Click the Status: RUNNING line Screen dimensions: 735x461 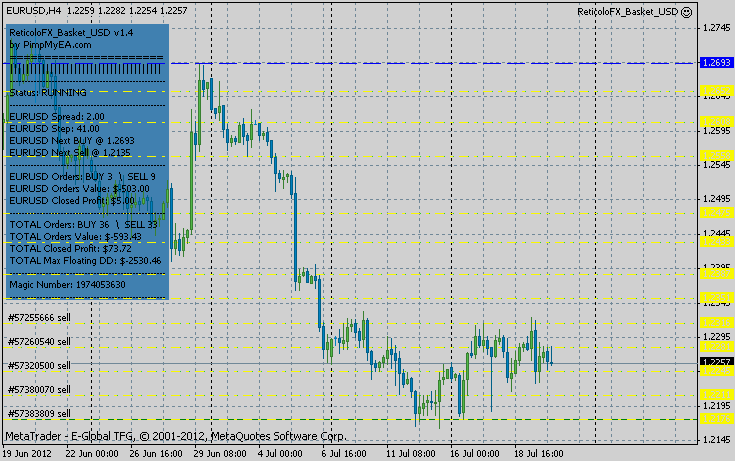pos(48,93)
